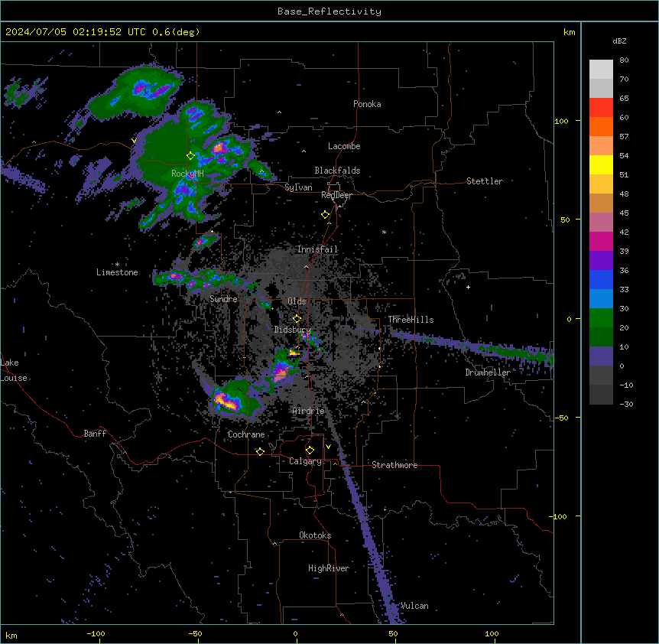659x644 pixels.
Task: Click the Vulcan label
Action: pyautogui.click(x=414, y=606)
